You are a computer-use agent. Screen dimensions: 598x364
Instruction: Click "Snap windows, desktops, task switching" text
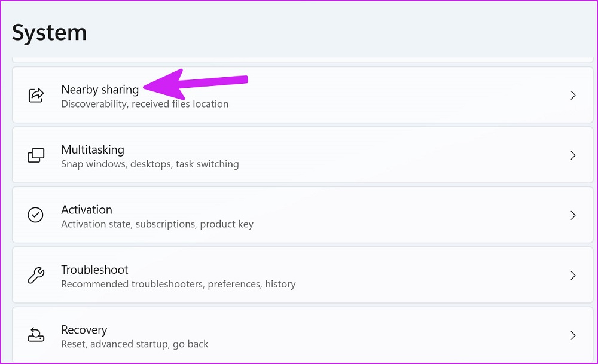pos(150,164)
